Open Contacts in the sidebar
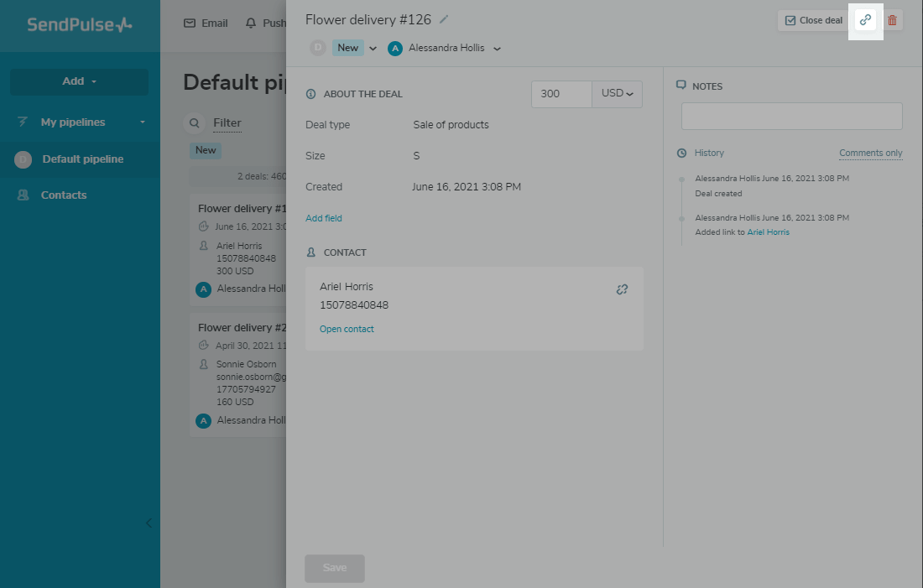Screen dimensions: 923x588 64,195
